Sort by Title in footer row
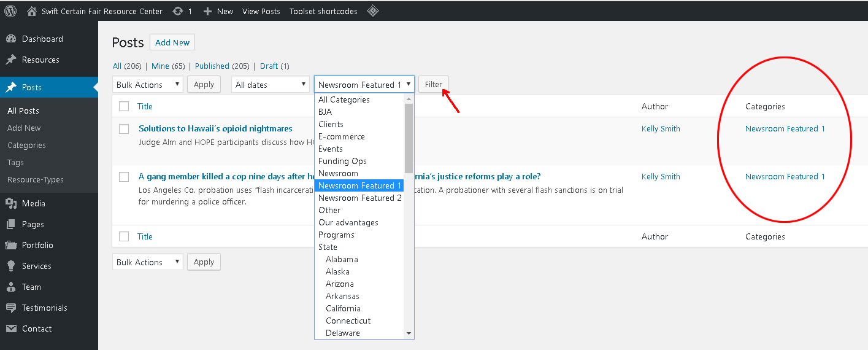 pos(145,236)
